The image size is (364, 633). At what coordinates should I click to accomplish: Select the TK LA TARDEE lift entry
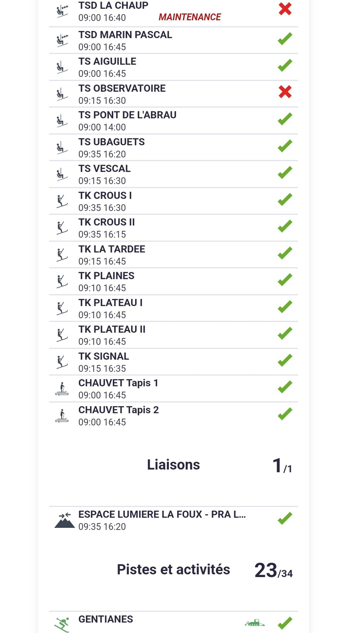click(x=112, y=255)
